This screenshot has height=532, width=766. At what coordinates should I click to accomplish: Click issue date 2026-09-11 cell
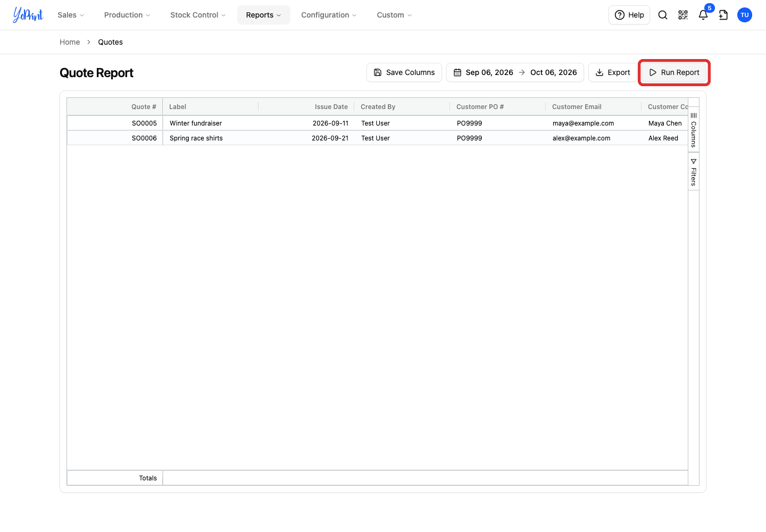pyautogui.click(x=306, y=123)
